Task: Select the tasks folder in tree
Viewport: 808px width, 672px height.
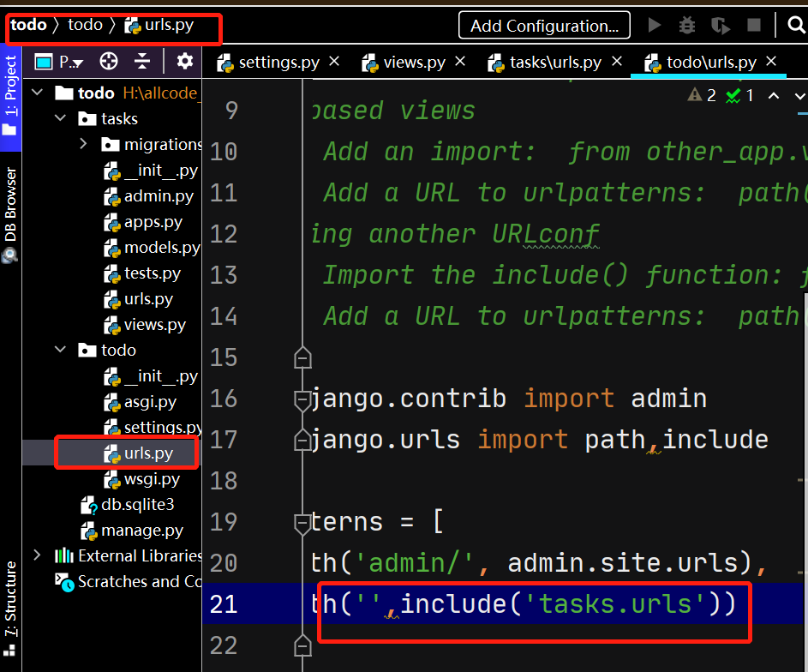Action: [x=108, y=118]
